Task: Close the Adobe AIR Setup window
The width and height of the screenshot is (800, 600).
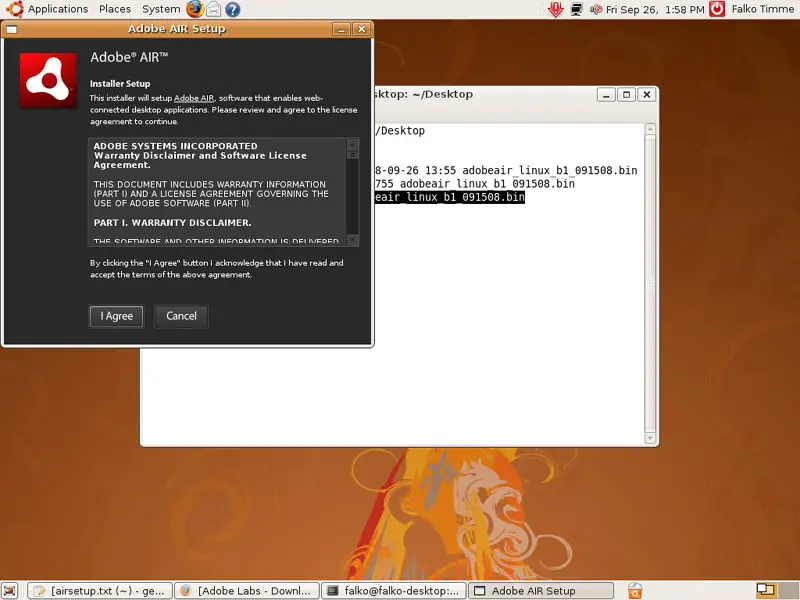Action: pos(361,29)
